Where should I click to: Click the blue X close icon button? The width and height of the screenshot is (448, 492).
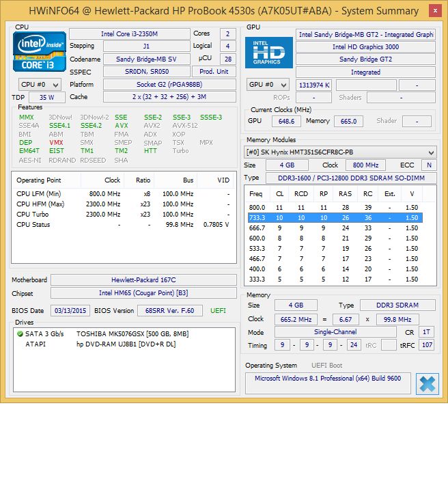tap(428, 384)
